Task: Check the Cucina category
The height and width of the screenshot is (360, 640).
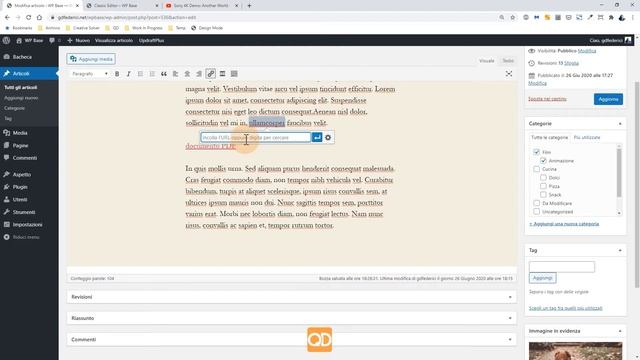Action: click(536, 169)
